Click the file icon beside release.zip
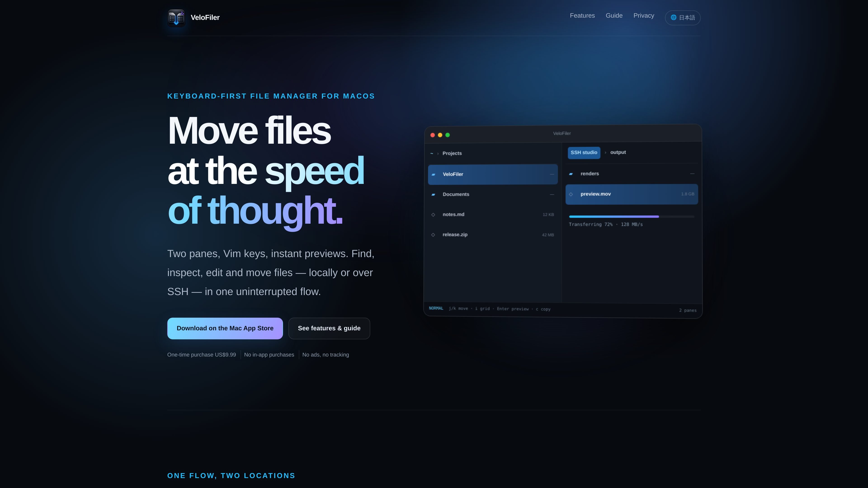The width and height of the screenshot is (868, 488). point(433,235)
